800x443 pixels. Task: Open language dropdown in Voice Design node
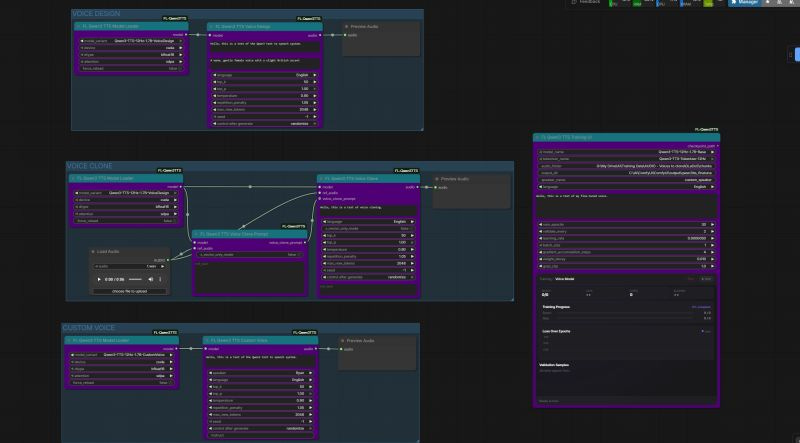tap(265, 75)
